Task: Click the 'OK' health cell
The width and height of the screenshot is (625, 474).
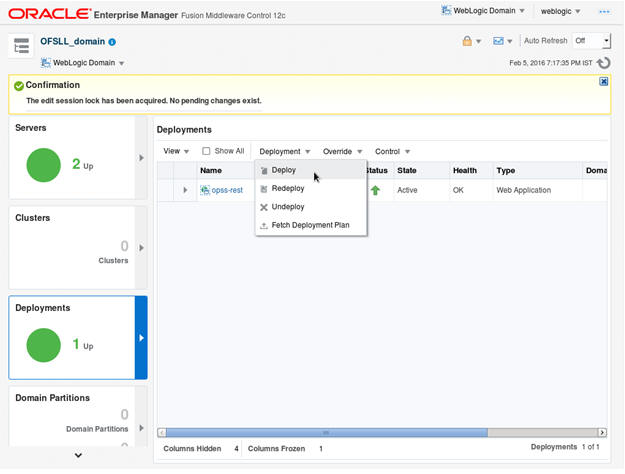Action: 458,191
